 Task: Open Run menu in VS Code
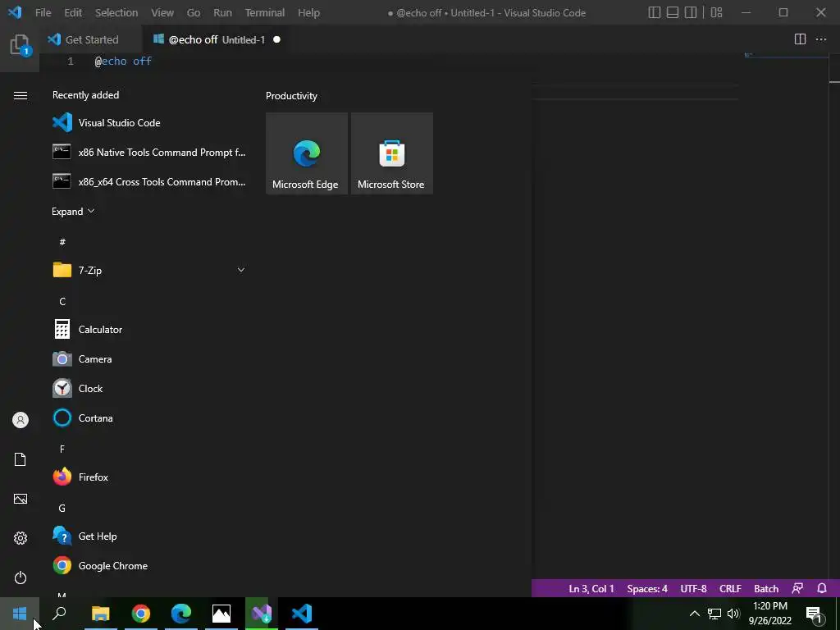coord(222,12)
